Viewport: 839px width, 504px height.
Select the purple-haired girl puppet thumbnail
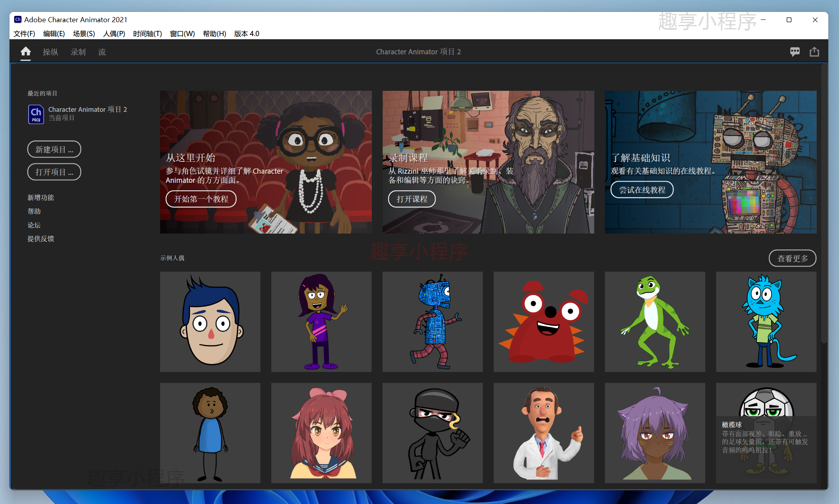tap(321, 322)
